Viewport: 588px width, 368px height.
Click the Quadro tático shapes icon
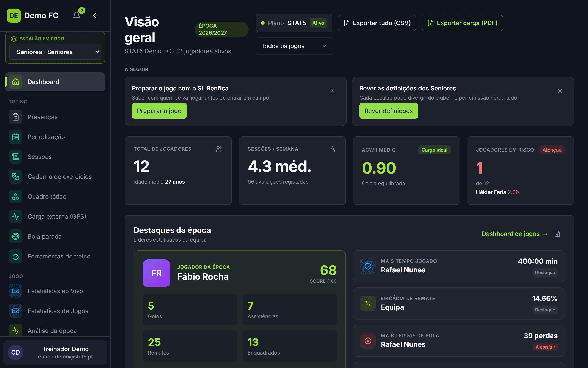(16, 197)
